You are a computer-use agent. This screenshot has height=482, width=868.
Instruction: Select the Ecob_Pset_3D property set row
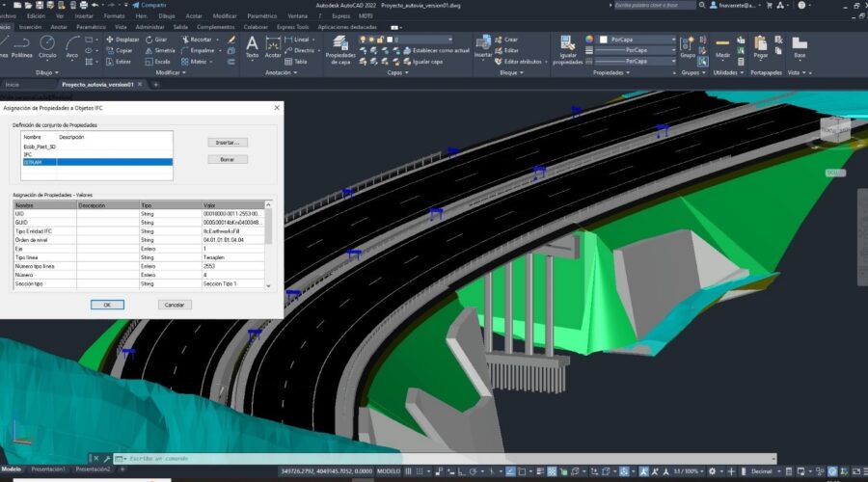coord(96,147)
